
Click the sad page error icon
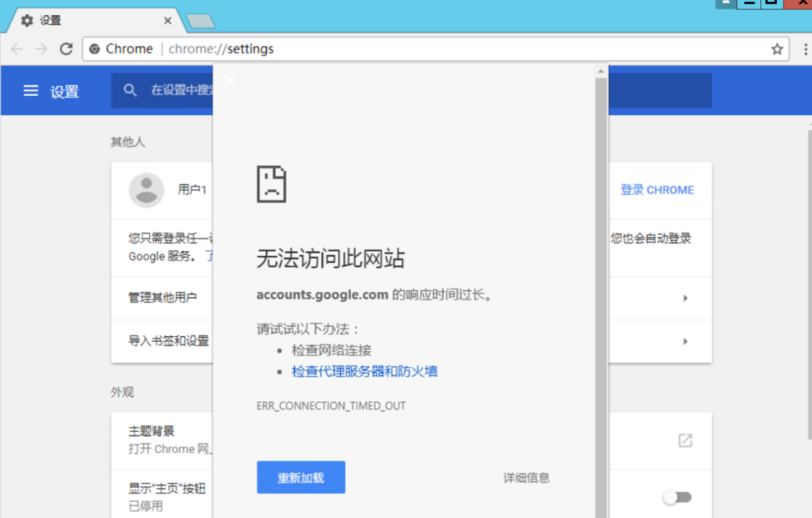[x=271, y=184]
